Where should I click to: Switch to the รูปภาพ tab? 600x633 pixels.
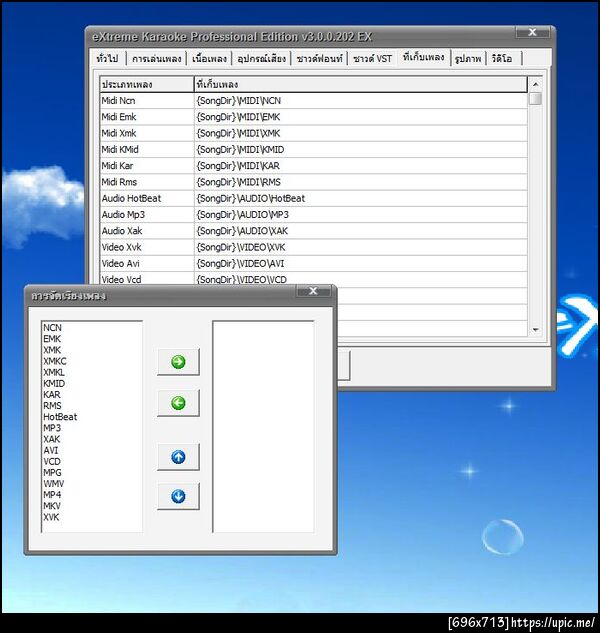point(468,59)
